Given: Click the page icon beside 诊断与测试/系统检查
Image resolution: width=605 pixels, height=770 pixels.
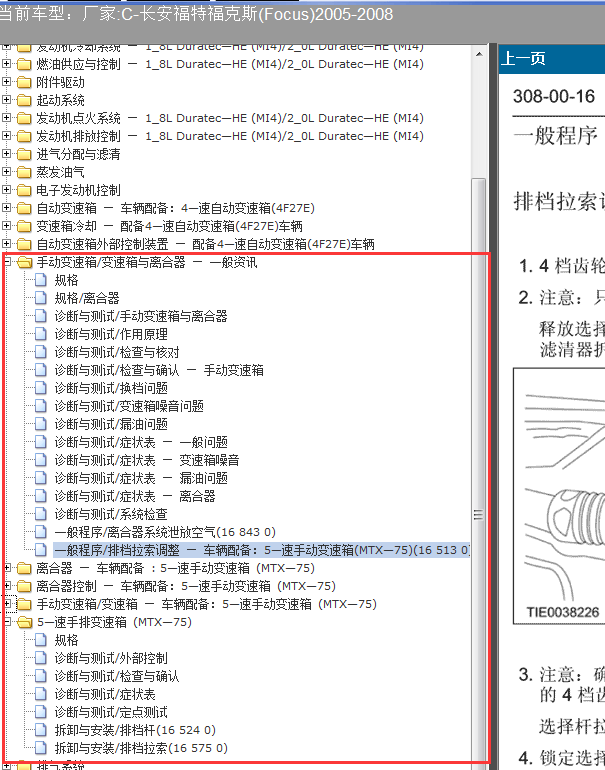Looking at the screenshot, I should coord(41,514).
